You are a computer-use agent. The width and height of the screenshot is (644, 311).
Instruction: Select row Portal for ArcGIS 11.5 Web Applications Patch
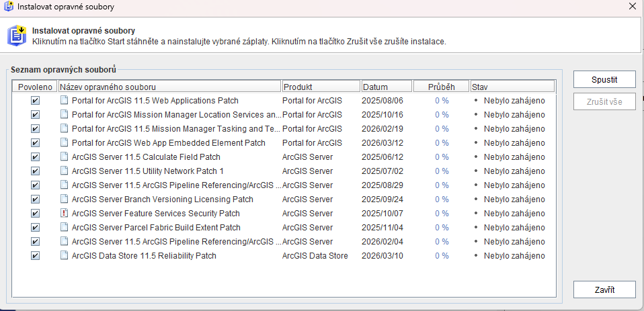284,101
